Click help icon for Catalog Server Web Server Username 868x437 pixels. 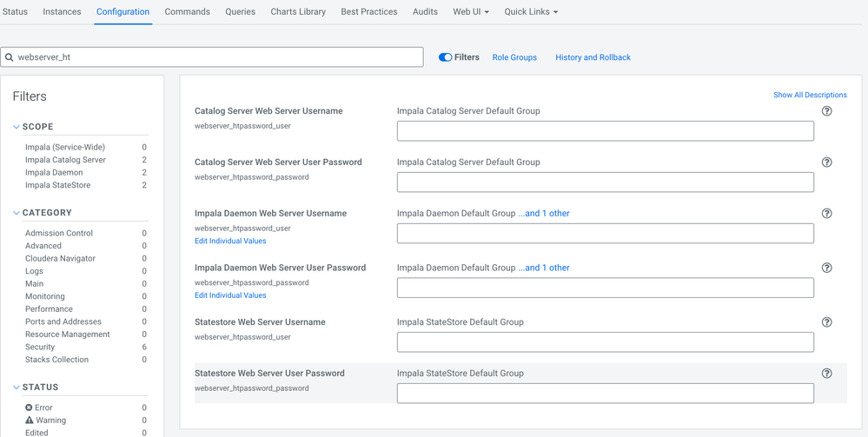(x=826, y=111)
